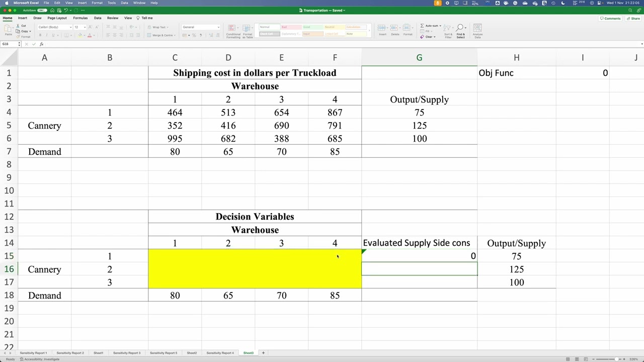Open the Data ribbon tab
Image resolution: width=644 pixels, height=362 pixels.
click(98, 18)
